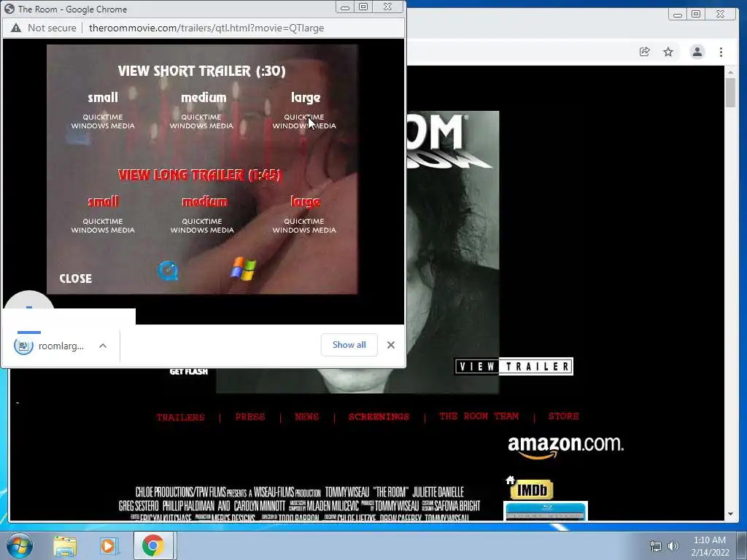The height and width of the screenshot is (560, 747).
Task: Open the PRESS menu link
Action: pos(250,416)
